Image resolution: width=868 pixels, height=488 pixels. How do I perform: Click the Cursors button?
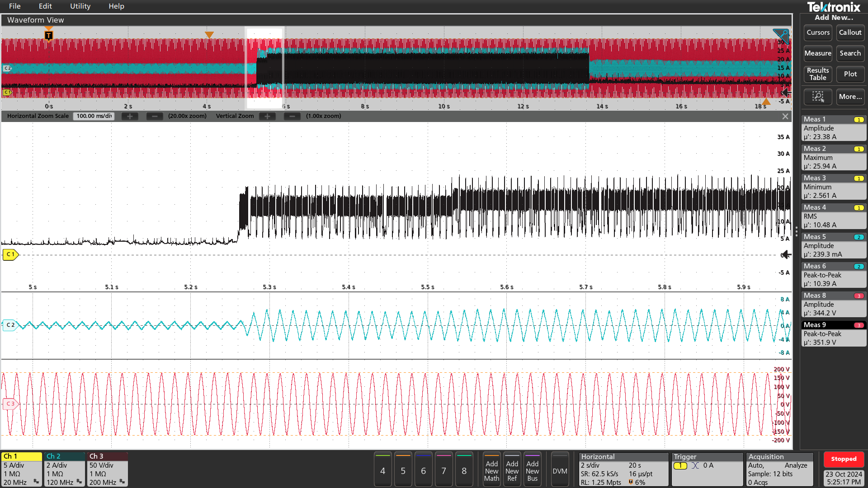(818, 33)
